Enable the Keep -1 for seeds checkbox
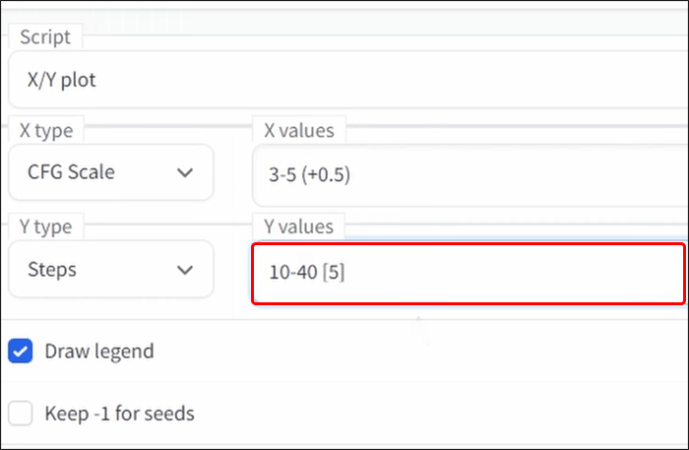The height and width of the screenshot is (450, 689). [19, 412]
